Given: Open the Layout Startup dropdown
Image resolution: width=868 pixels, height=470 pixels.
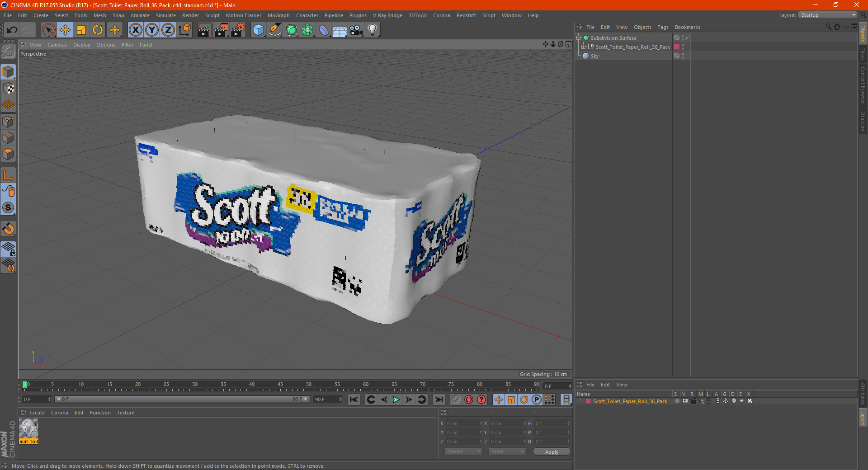Looking at the screenshot, I should coord(828,15).
